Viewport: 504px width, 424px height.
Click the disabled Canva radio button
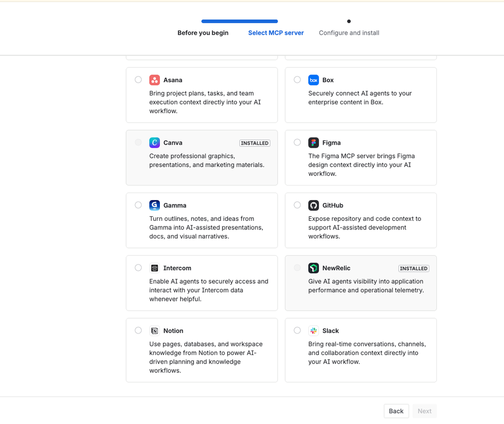[x=138, y=142]
